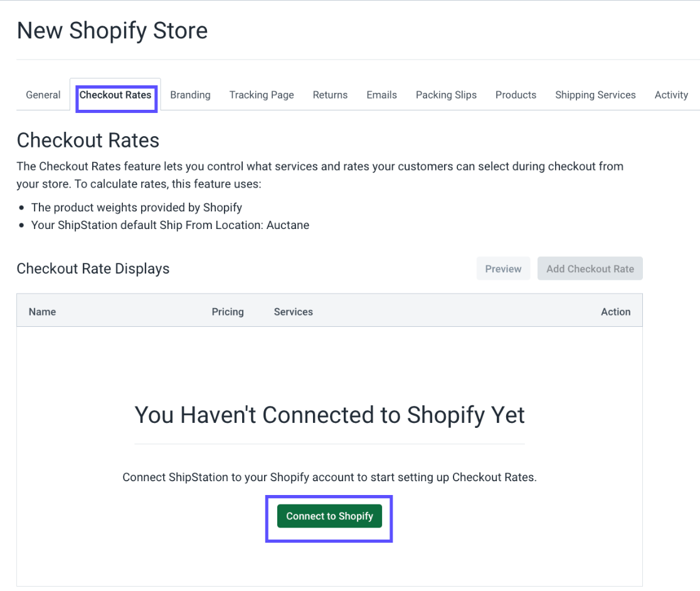Click 'You Haven't Connected to Shopify Yet' heading
The width and height of the screenshot is (700, 591).
click(x=329, y=415)
